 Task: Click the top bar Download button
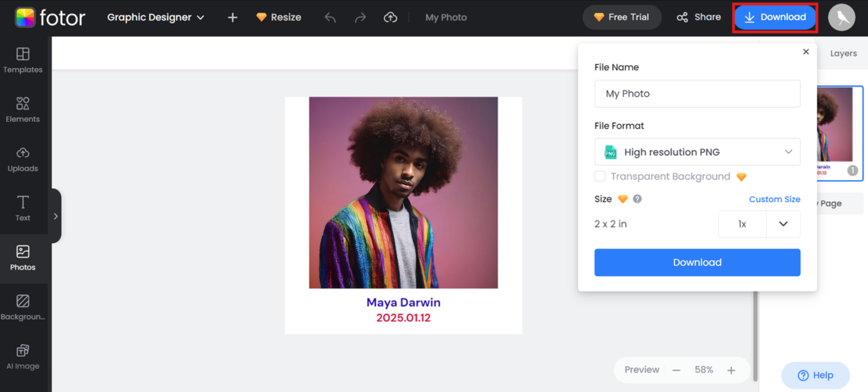pos(775,17)
